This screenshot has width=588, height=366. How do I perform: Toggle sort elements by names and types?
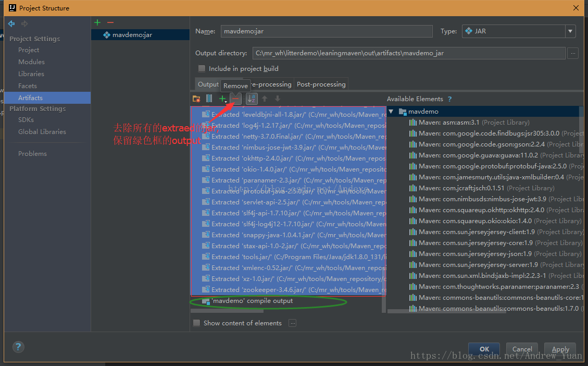(252, 99)
